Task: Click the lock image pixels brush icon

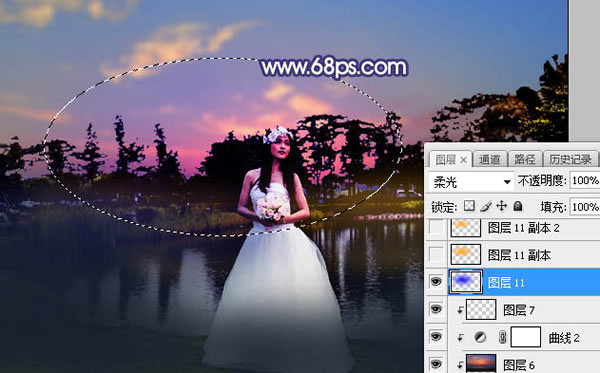Action: tap(486, 206)
